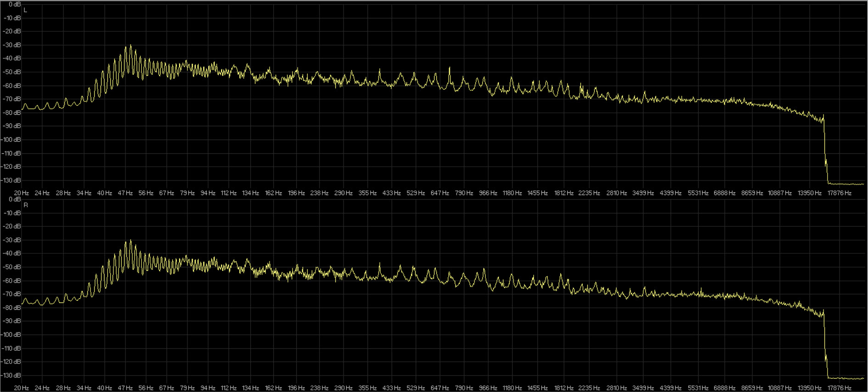
Task: Click the -30 dB label on R channel
Action: tap(12, 240)
